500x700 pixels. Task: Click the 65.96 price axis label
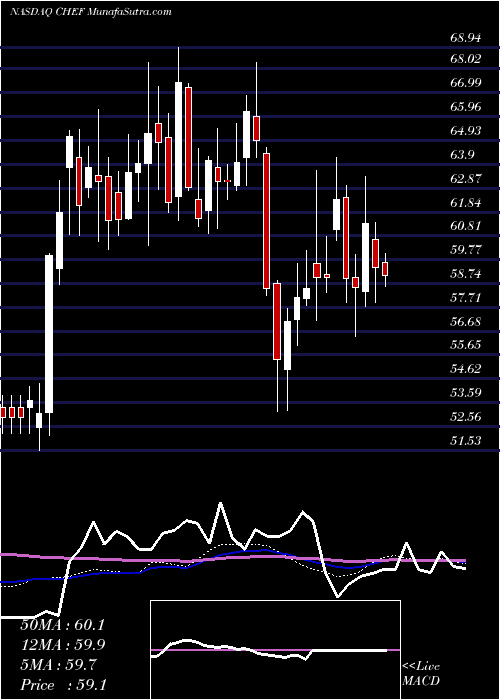pos(466,107)
